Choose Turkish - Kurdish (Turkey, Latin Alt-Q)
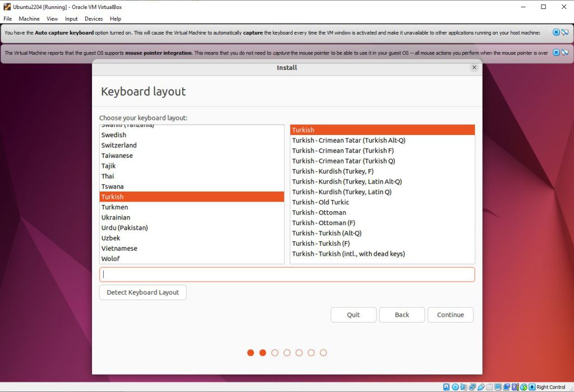Screen dimensions: 574x392 tap(382, 181)
